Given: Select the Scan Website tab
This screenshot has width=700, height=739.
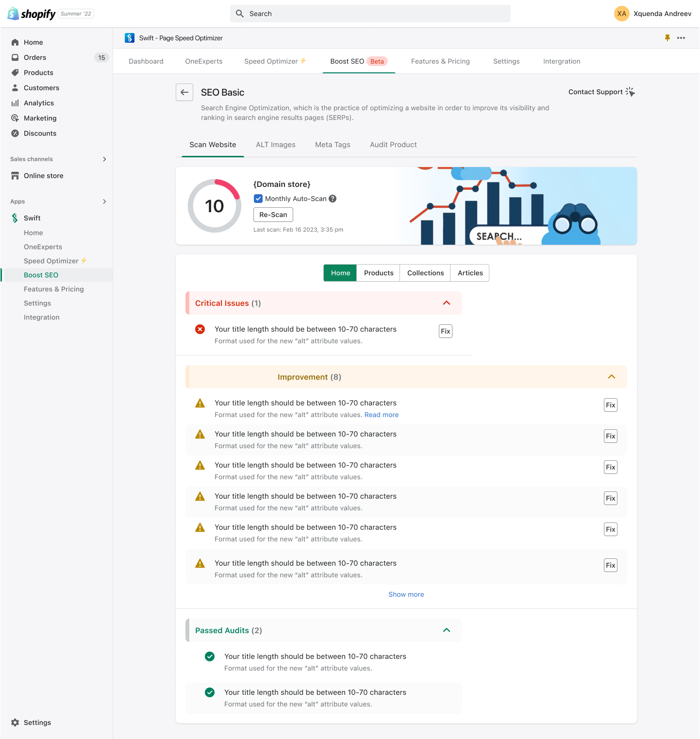Looking at the screenshot, I should [x=213, y=145].
